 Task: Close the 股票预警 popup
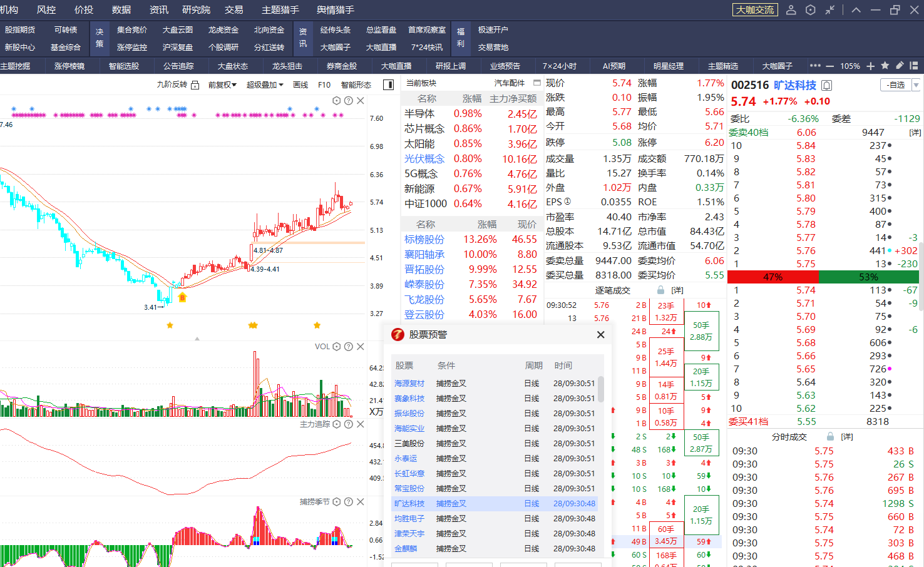[601, 335]
